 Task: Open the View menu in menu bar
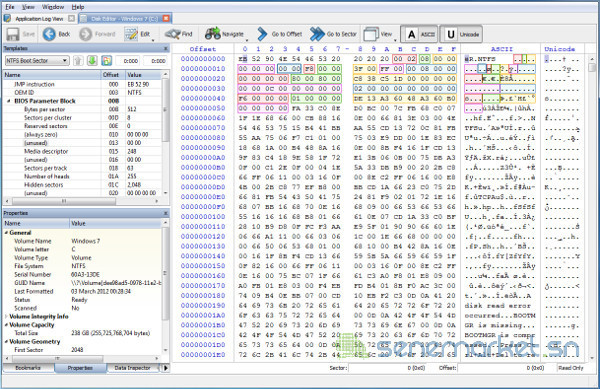coord(28,7)
